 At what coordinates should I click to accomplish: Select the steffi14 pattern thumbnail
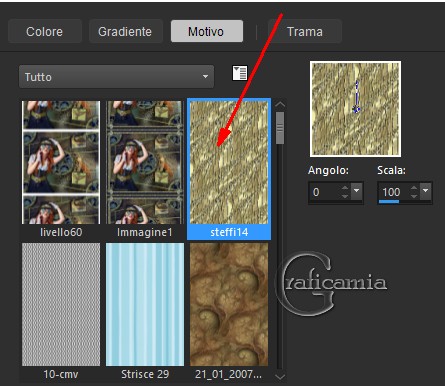tap(229, 169)
